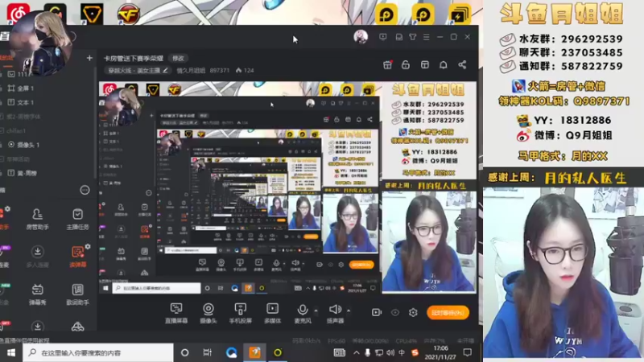Open 房管助手 tool
The image size is (644, 362).
tap(37, 218)
